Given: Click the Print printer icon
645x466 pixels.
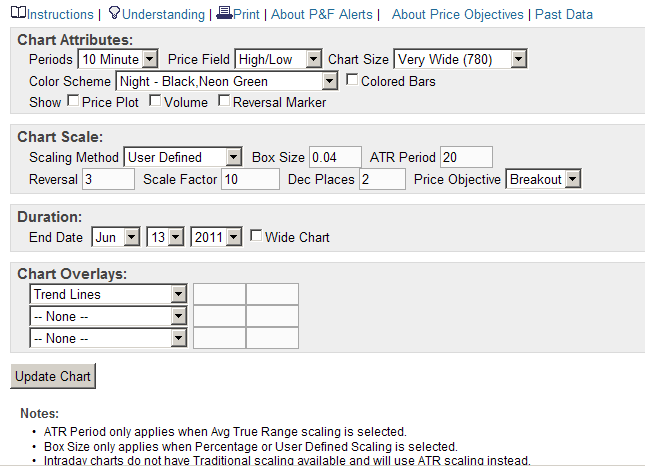Looking at the screenshot, I should point(225,14).
